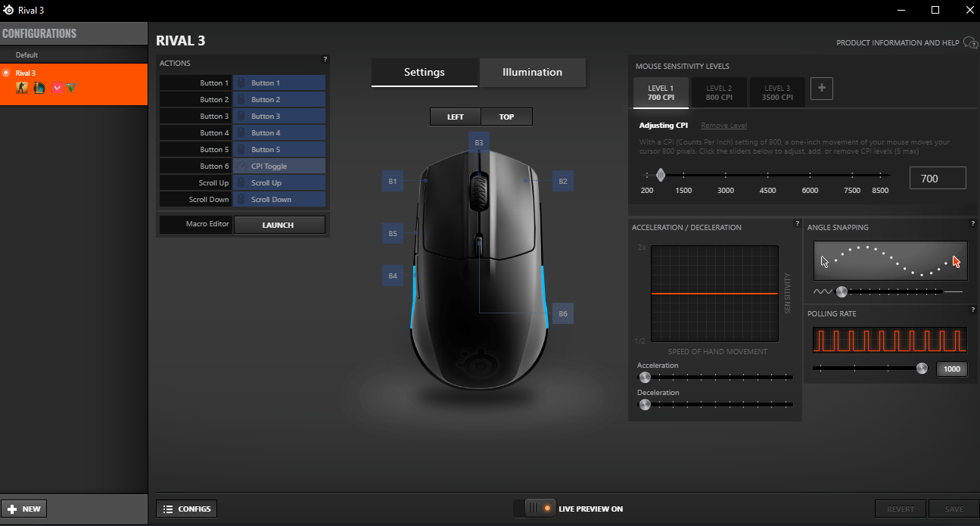
Task: Click the League of Legends icon under Rival 3
Action: [39, 88]
